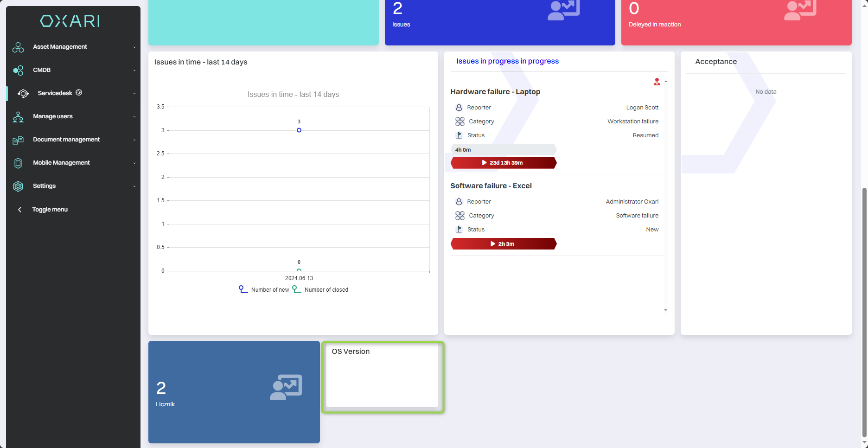
Task: Click the red assigned-user icon
Action: point(657,82)
